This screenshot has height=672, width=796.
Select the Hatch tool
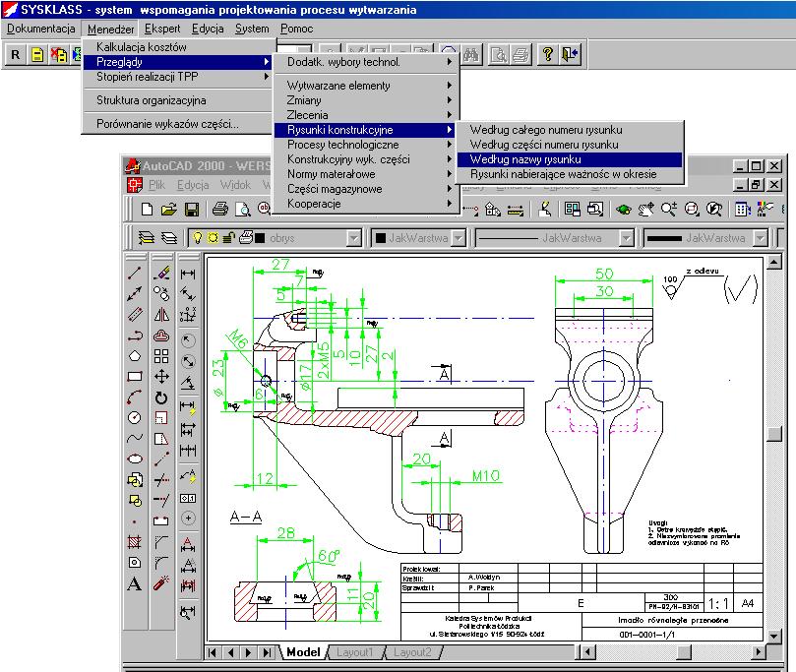pyautogui.click(x=135, y=542)
